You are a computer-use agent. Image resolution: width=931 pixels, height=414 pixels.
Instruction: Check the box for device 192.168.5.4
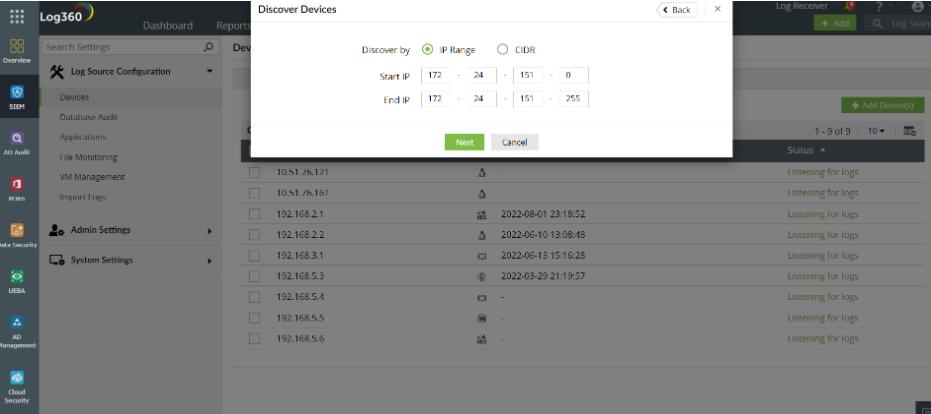coord(254,297)
